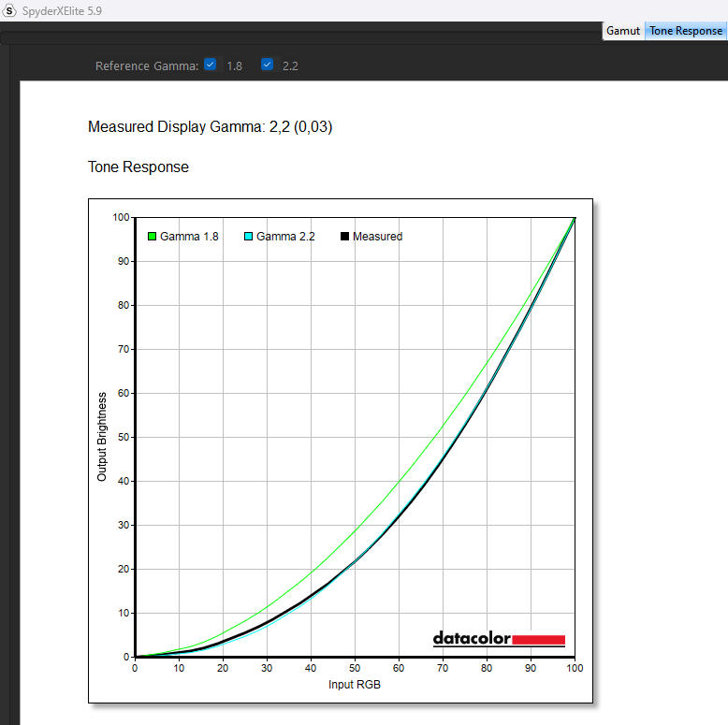Click the SpyderXElite app icon in title bar
The image size is (728, 725).
point(10,10)
